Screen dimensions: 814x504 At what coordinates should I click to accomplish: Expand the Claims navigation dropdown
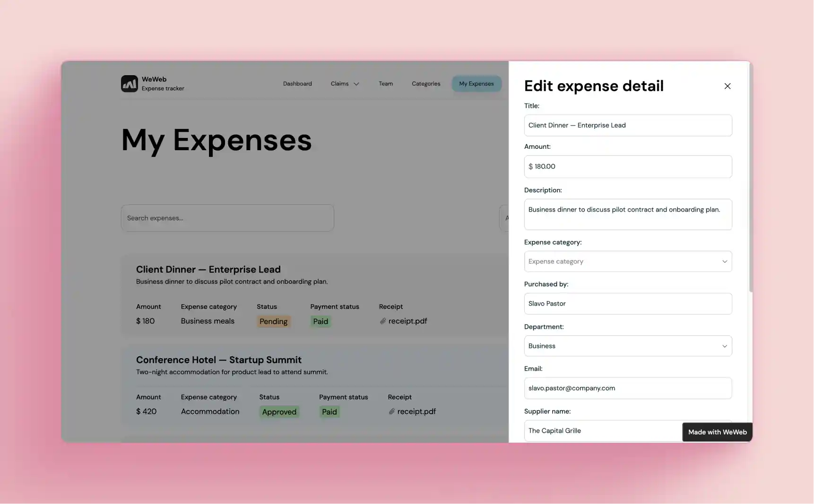click(345, 83)
